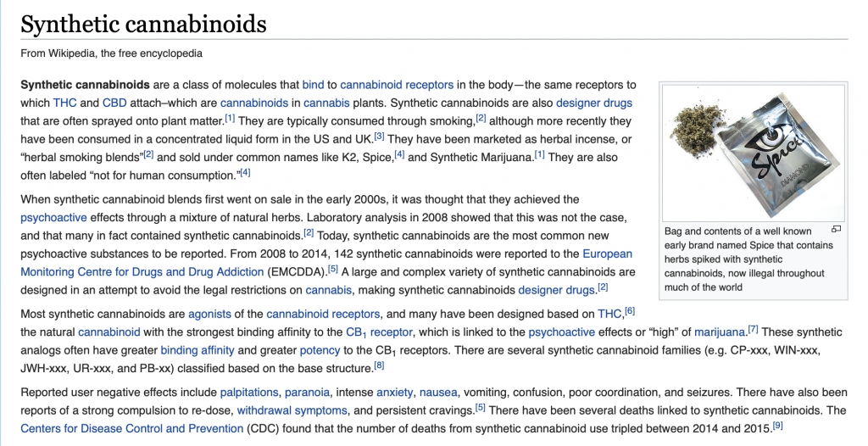Open citation [5] after '(EMCDDA)'
868x446 pixels.
point(332,270)
